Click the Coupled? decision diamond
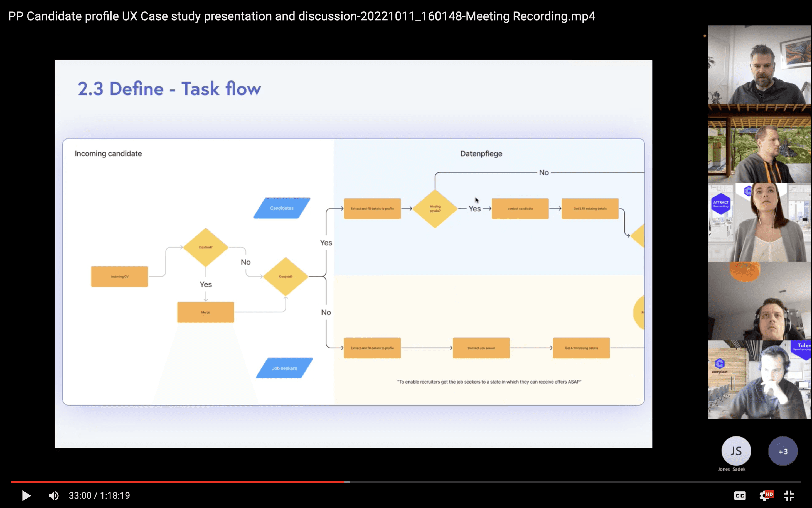Image resolution: width=812 pixels, height=508 pixels. tap(286, 277)
